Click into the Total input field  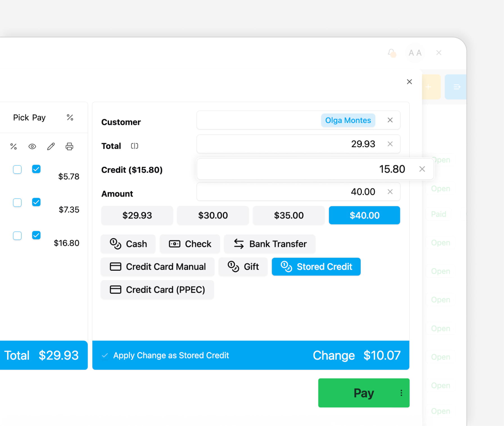tap(298, 144)
